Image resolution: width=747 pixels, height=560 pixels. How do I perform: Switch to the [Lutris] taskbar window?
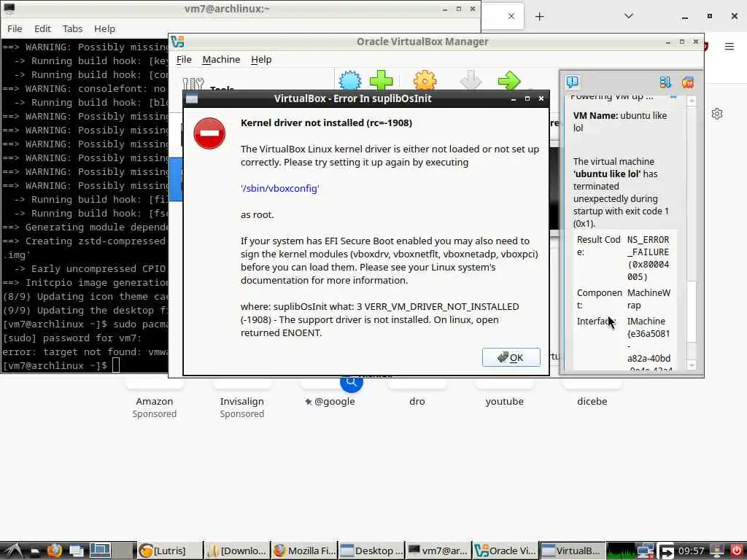[170, 551]
